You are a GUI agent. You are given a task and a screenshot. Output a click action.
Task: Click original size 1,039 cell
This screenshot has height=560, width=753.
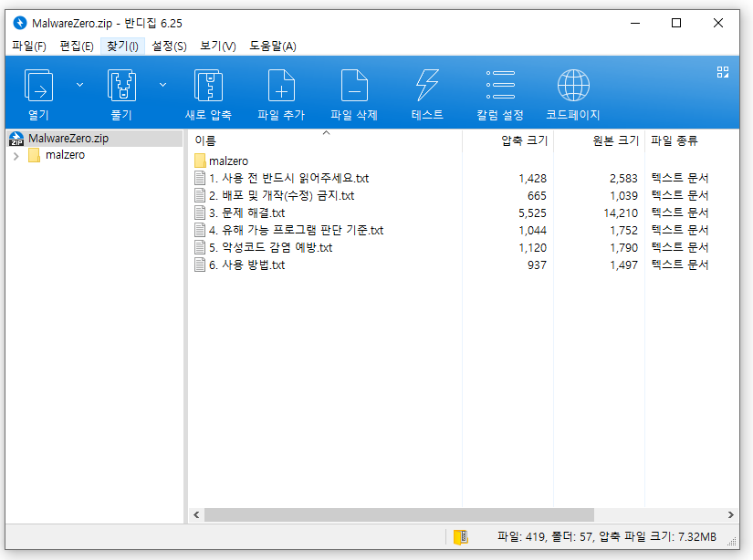[623, 196]
